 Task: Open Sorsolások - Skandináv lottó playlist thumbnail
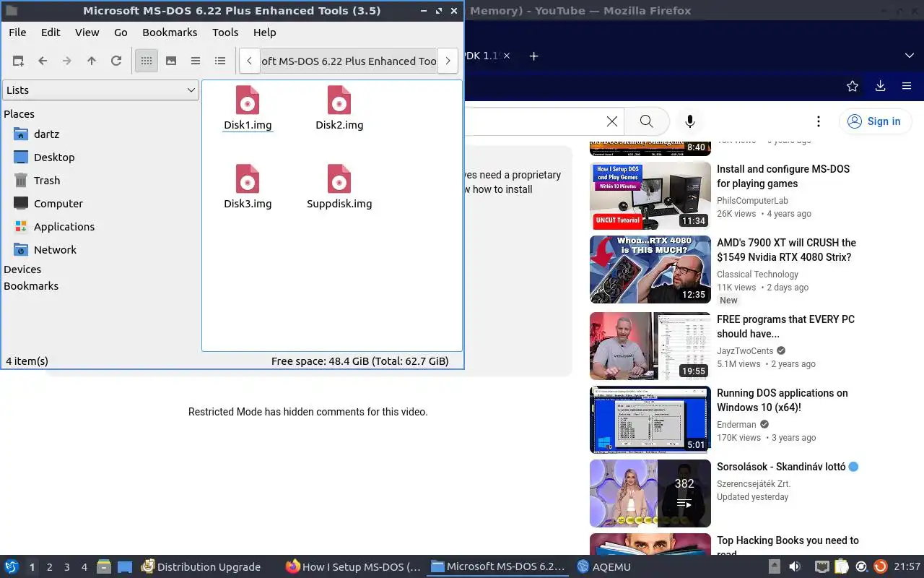650,493
